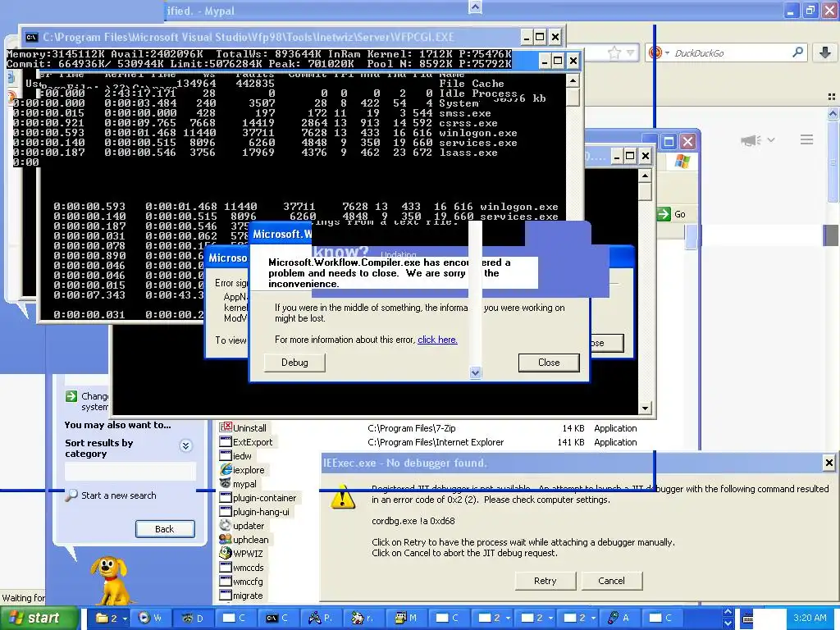This screenshot has width=840, height=630.
Task: Select the iexplore Internet Explorer icon
Action: tap(225, 470)
